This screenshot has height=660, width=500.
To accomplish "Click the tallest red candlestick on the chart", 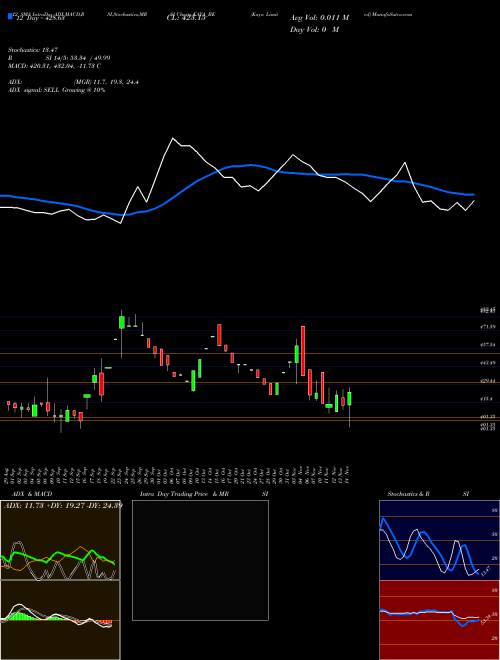I will [303, 351].
